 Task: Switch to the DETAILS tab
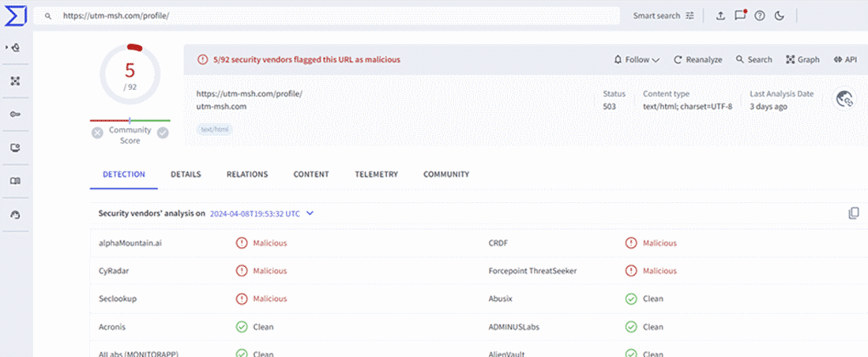tap(186, 175)
